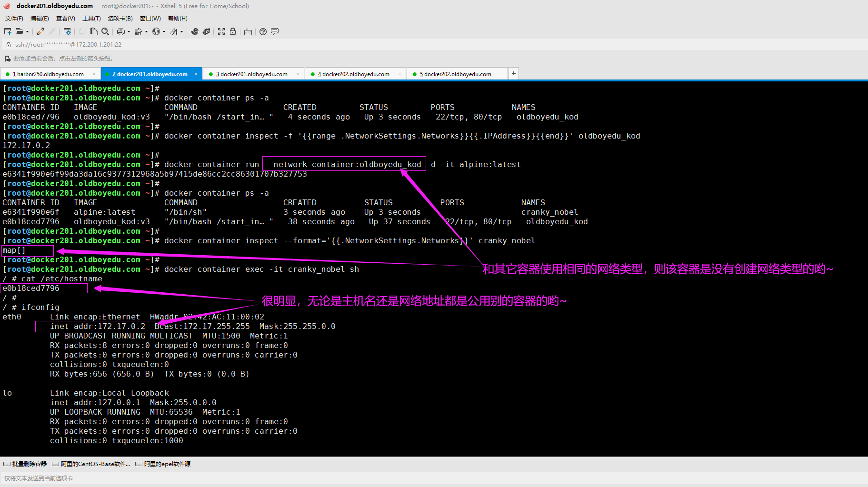Click the session Properties gear icon
The height and width of the screenshot is (487, 868).
(x=67, y=31)
